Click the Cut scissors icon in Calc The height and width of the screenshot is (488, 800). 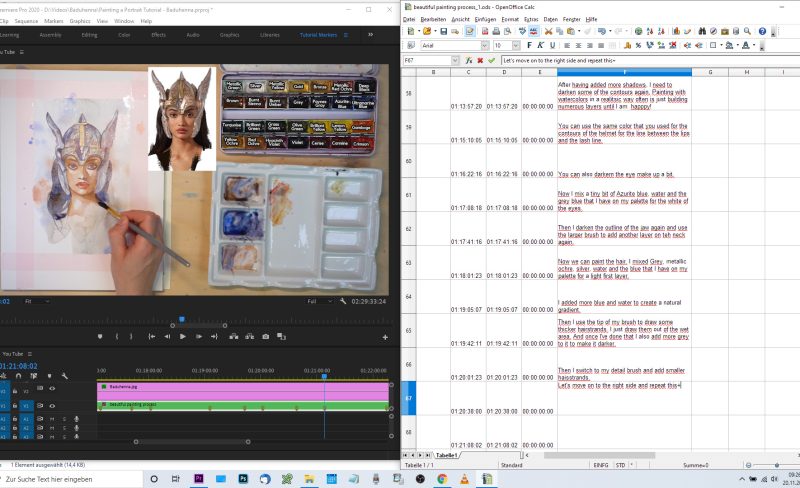(548, 32)
